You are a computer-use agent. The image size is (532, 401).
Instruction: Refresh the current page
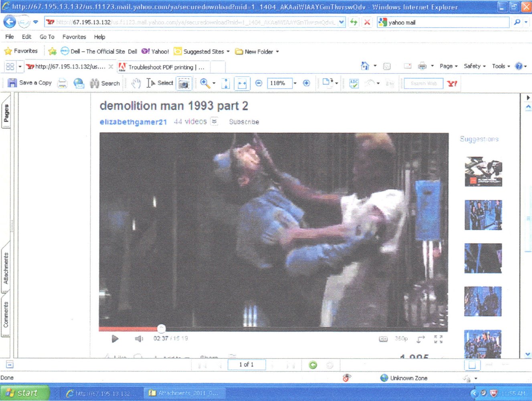coord(354,22)
